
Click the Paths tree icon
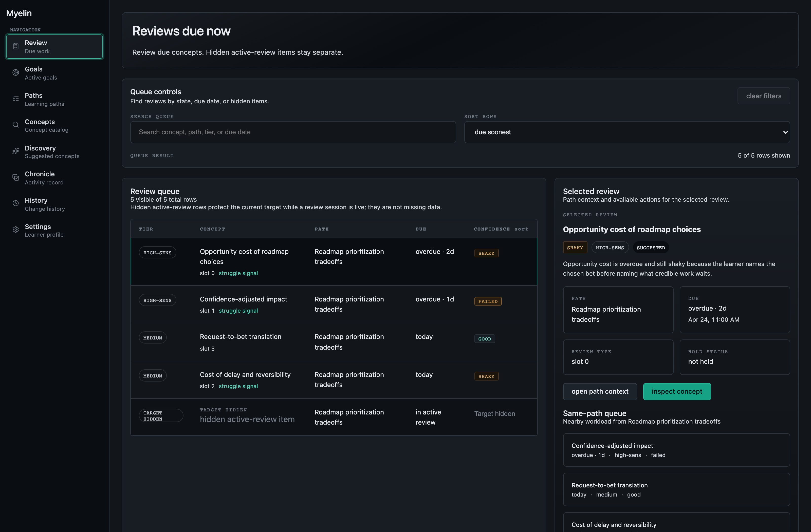(x=16, y=99)
